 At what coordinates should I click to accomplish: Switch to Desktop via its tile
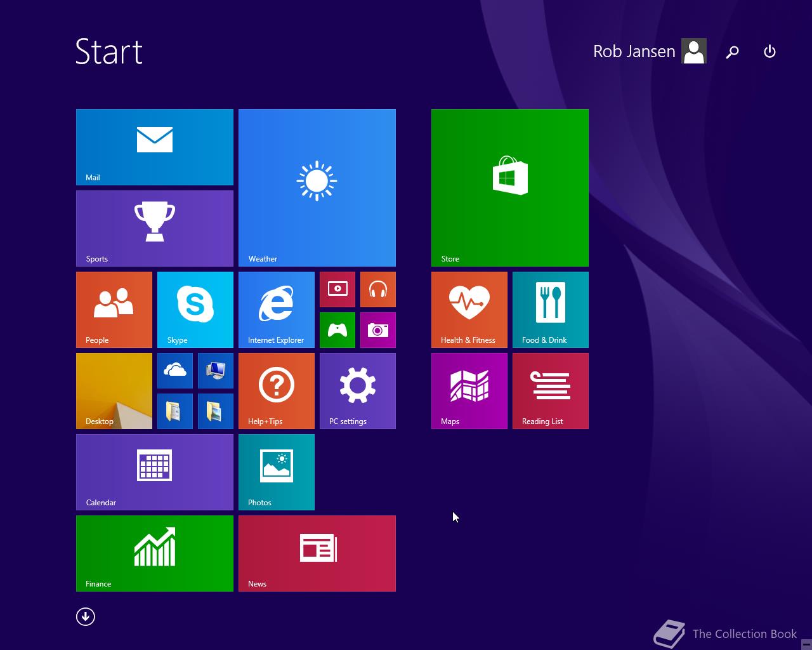pyautogui.click(x=114, y=391)
